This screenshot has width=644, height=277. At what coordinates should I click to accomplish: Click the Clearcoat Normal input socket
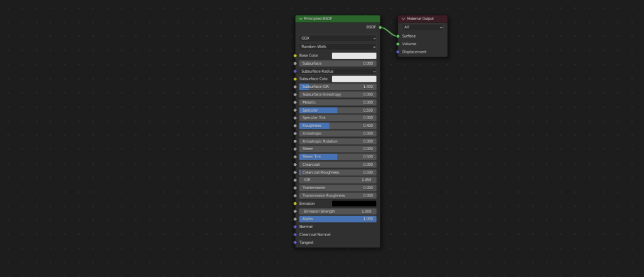click(x=296, y=234)
